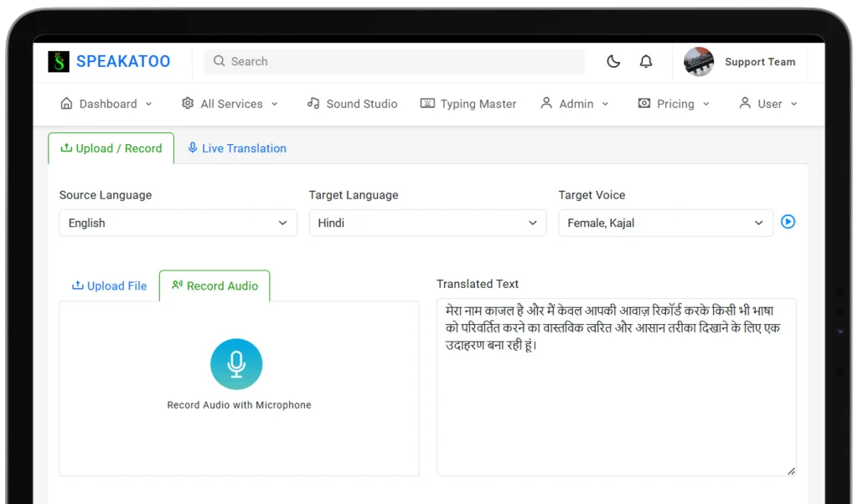Image resolution: width=858 pixels, height=504 pixels.
Task: Open the Source Language dropdown
Action: click(178, 223)
